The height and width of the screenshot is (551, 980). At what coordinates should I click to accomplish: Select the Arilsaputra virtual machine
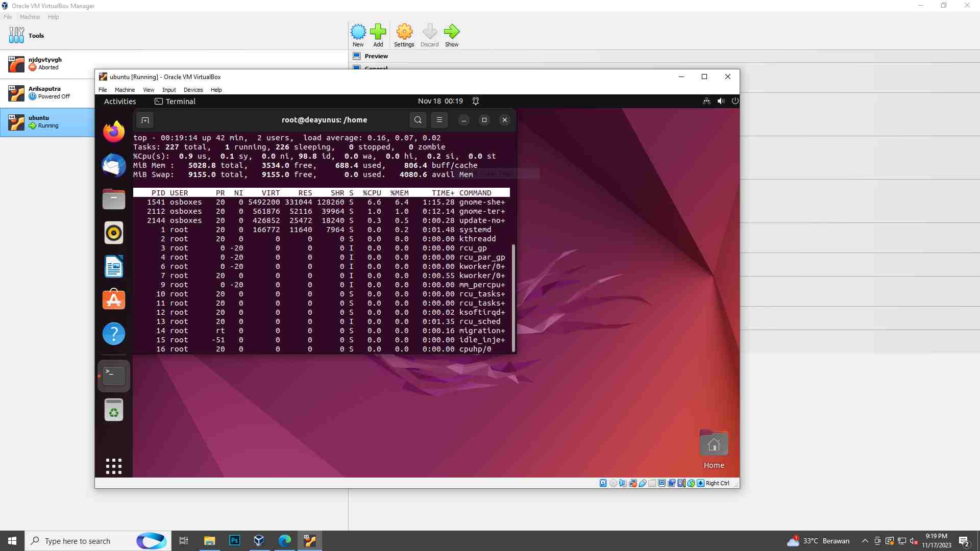click(47, 93)
